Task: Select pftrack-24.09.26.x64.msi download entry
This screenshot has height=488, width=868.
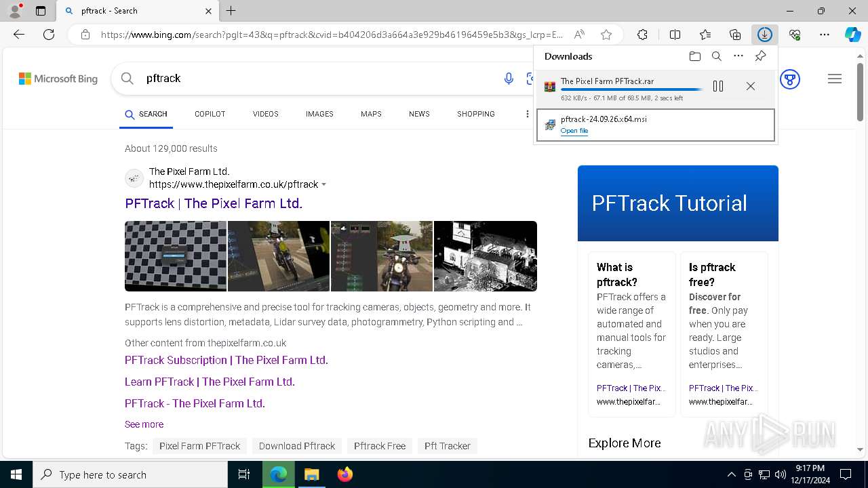Action: (x=655, y=125)
